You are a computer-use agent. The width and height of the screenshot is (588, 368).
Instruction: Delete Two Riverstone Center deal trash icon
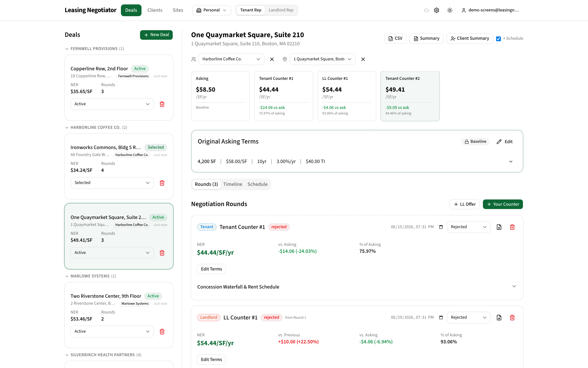[x=162, y=332]
